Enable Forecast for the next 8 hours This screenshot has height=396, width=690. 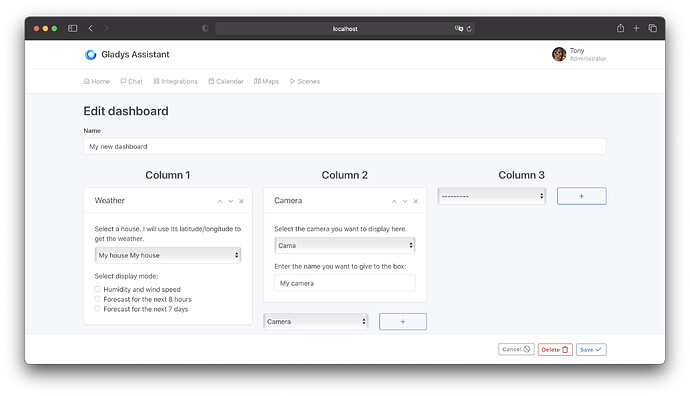[x=97, y=299]
